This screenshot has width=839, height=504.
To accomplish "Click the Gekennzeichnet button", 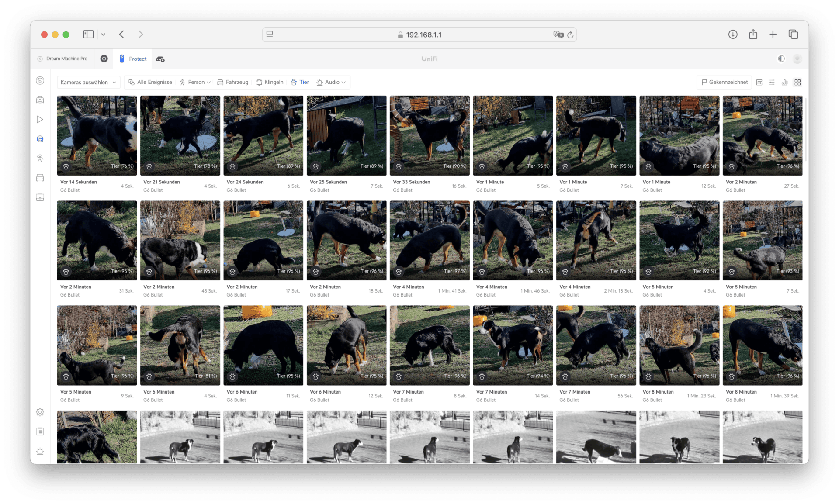I will [725, 82].
